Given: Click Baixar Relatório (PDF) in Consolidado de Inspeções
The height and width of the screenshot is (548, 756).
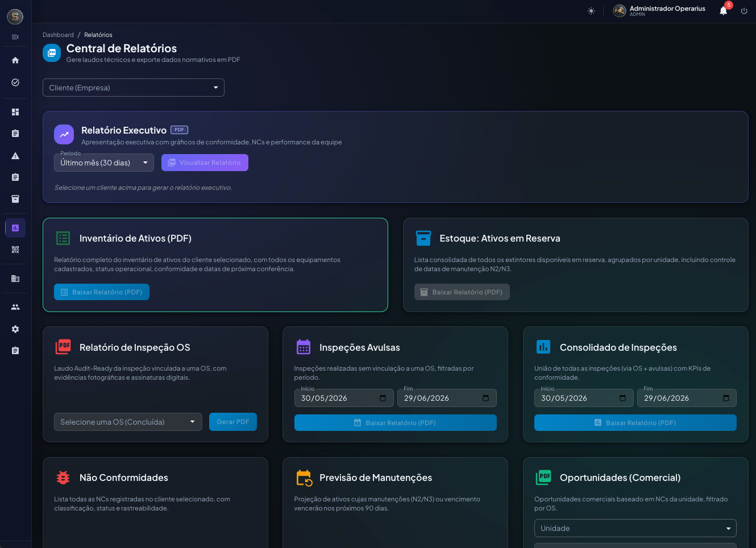Looking at the screenshot, I should (x=635, y=422).
